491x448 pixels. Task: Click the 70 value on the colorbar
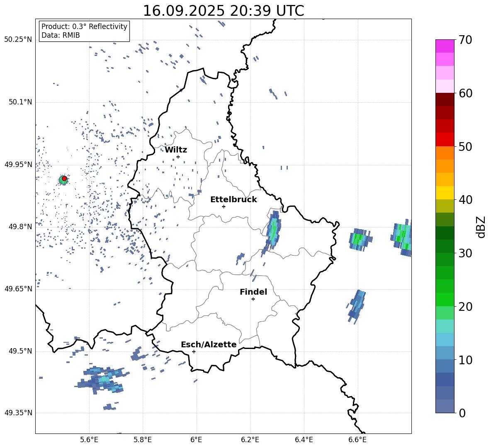pyautogui.click(x=465, y=40)
